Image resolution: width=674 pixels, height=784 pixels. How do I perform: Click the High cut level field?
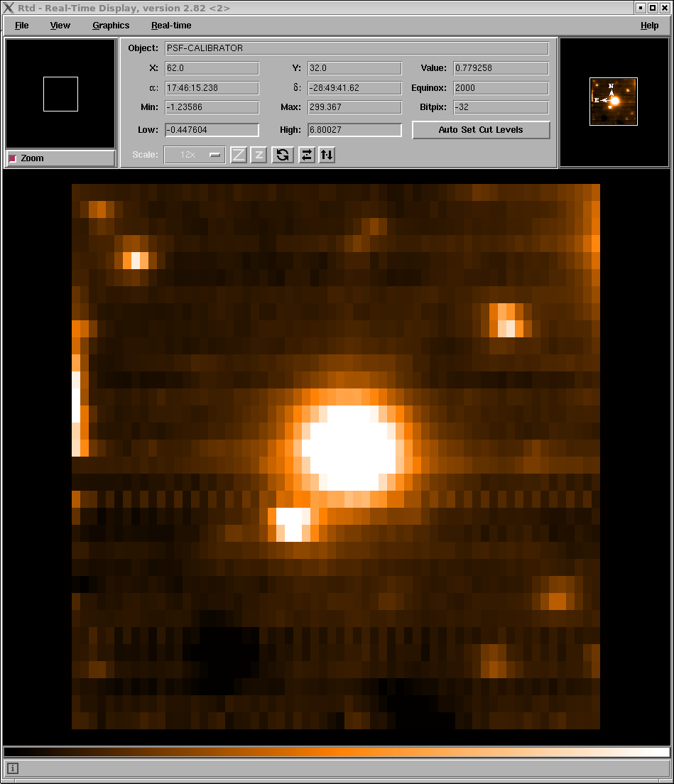click(354, 130)
